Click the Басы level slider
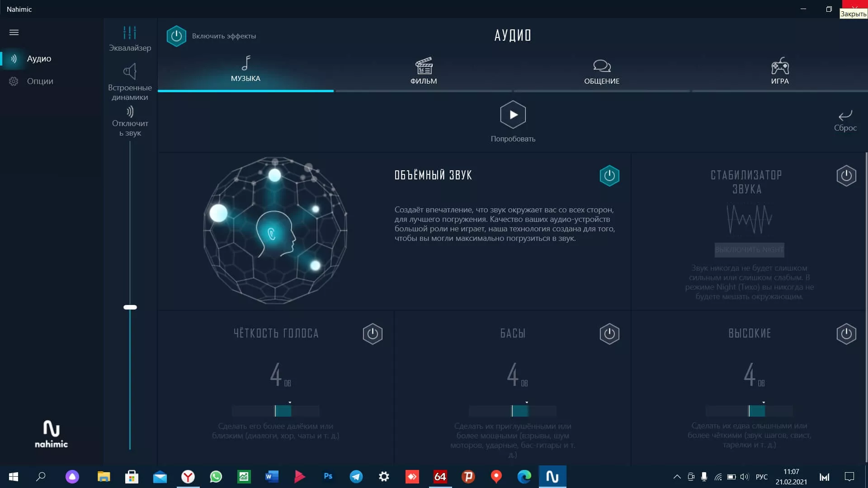Image resolution: width=868 pixels, height=488 pixels. (x=513, y=411)
